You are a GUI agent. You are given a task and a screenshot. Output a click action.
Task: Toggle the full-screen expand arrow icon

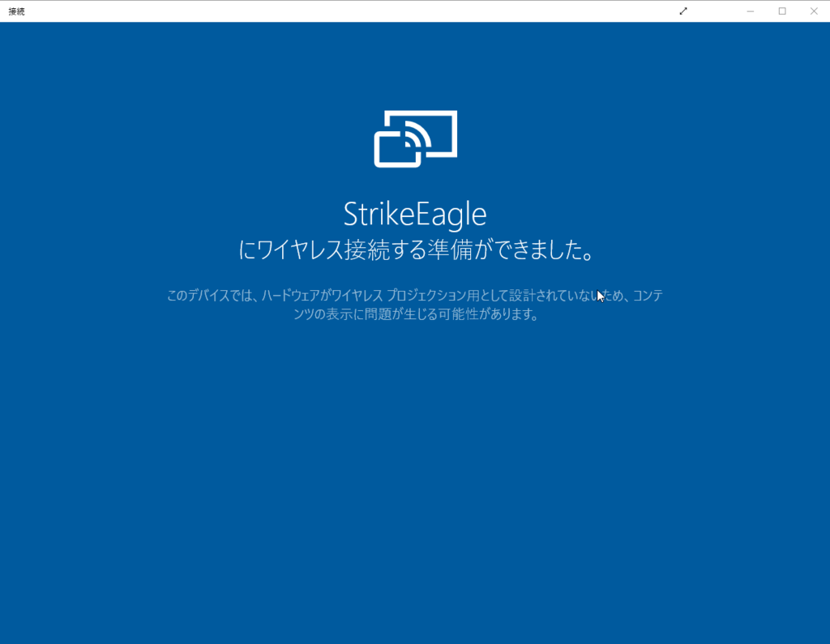point(683,11)
